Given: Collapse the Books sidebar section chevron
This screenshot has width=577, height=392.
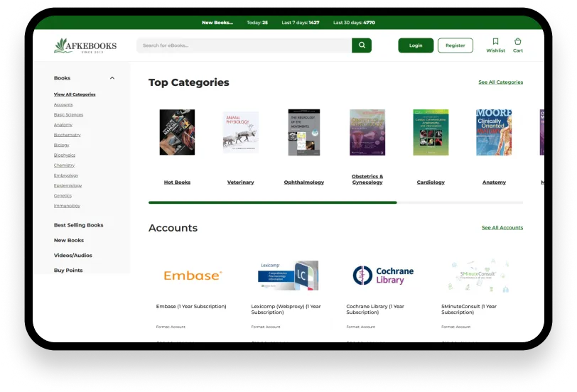Looking at the screenshot, I should point(112,78).
